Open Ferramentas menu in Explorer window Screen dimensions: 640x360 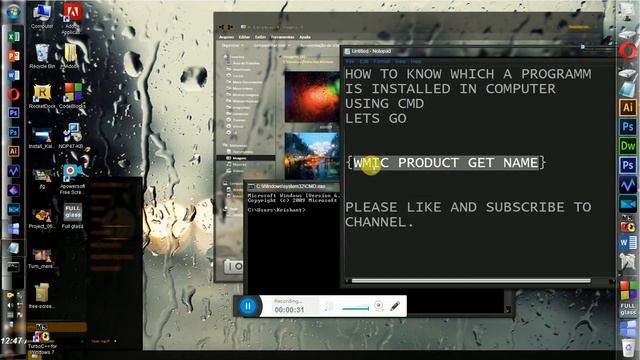pyautogui.click(x=282, y=37)
